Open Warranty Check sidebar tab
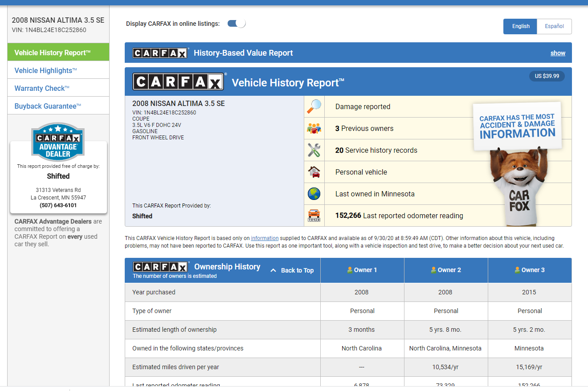 click(58, 88)
